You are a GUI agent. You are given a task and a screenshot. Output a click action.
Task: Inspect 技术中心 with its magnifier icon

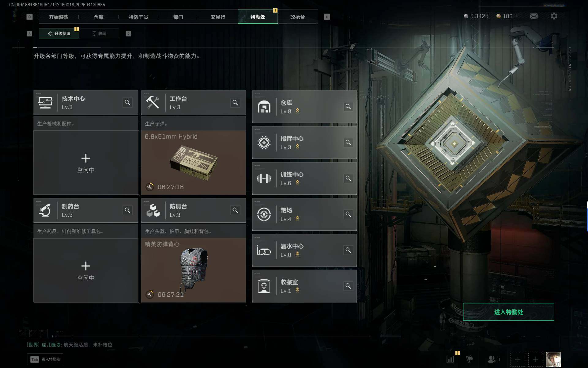tap(127, 102)
